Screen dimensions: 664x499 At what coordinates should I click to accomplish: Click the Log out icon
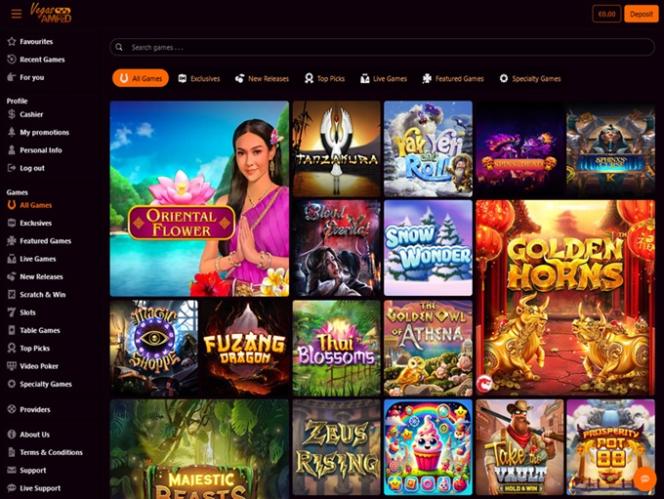pos(12,168)
